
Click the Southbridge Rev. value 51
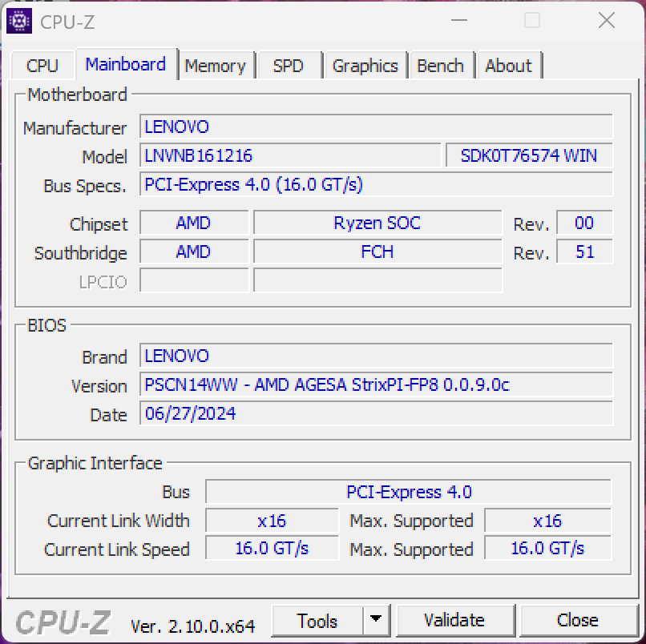point(584,252)
